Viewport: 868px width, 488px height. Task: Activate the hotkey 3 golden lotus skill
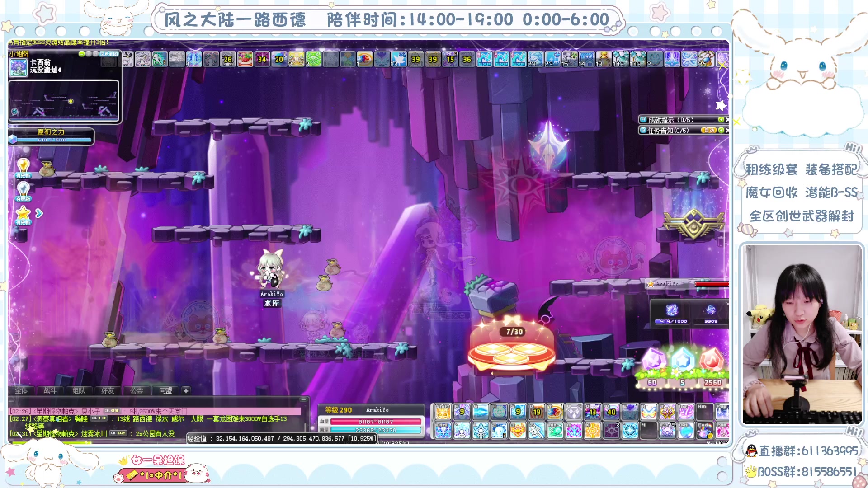point(518,431)
